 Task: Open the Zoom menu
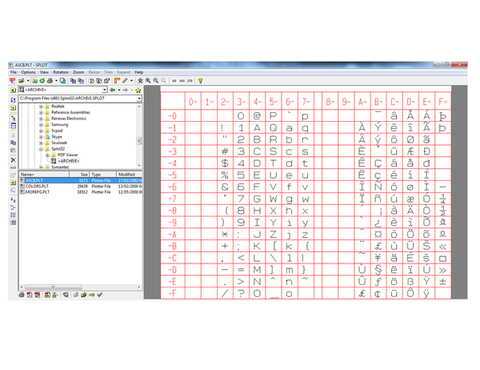[x=78, y=72]
